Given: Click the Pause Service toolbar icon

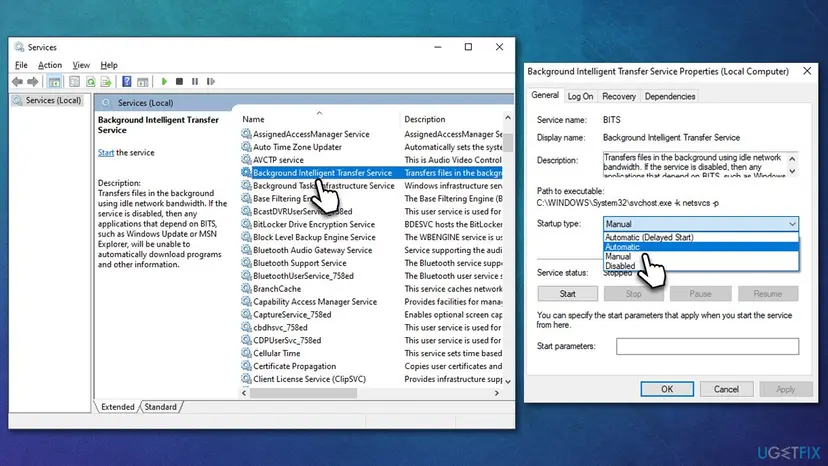Looking at the screenshot, I should (195, 81).
